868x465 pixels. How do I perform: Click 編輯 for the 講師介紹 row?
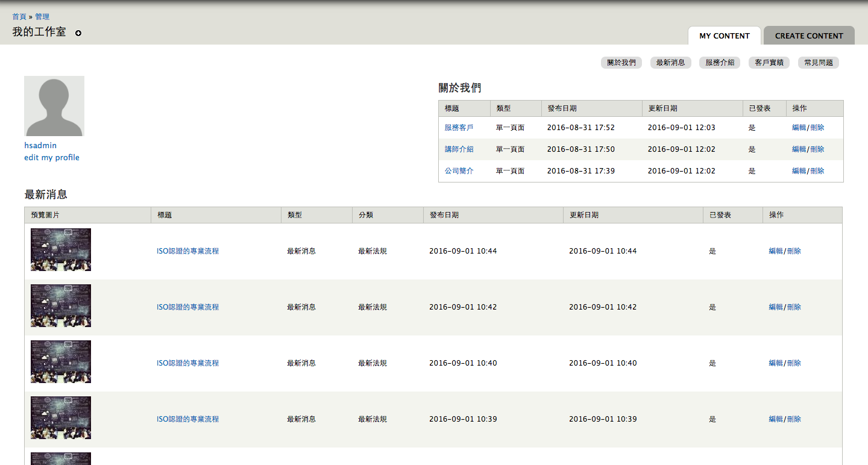point(799,149)
